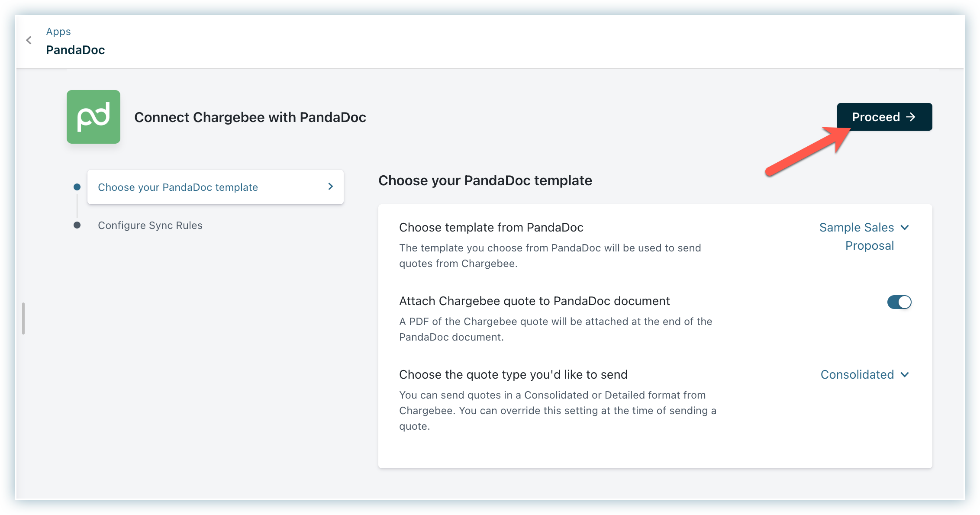
Task: Click the Choose template from PandaDoc label
Action: click(x=491, y=228)
